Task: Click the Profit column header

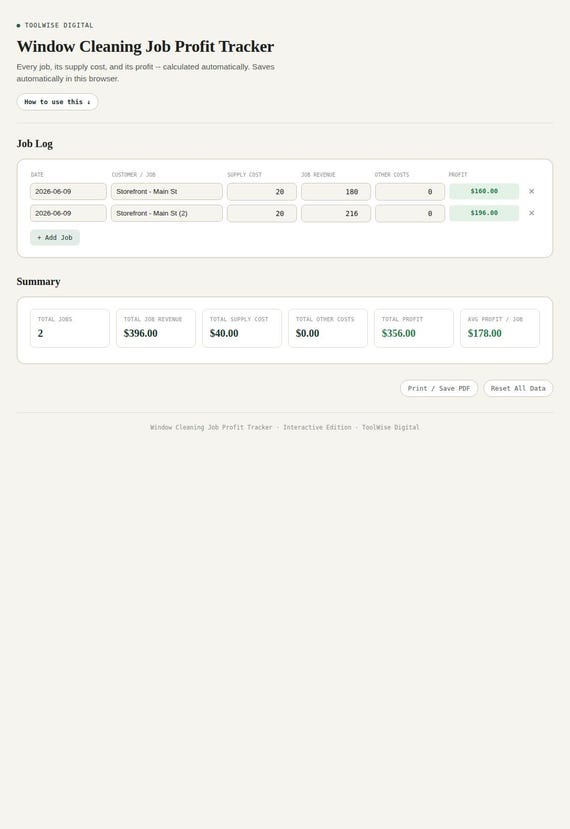Action: [458, 174]
